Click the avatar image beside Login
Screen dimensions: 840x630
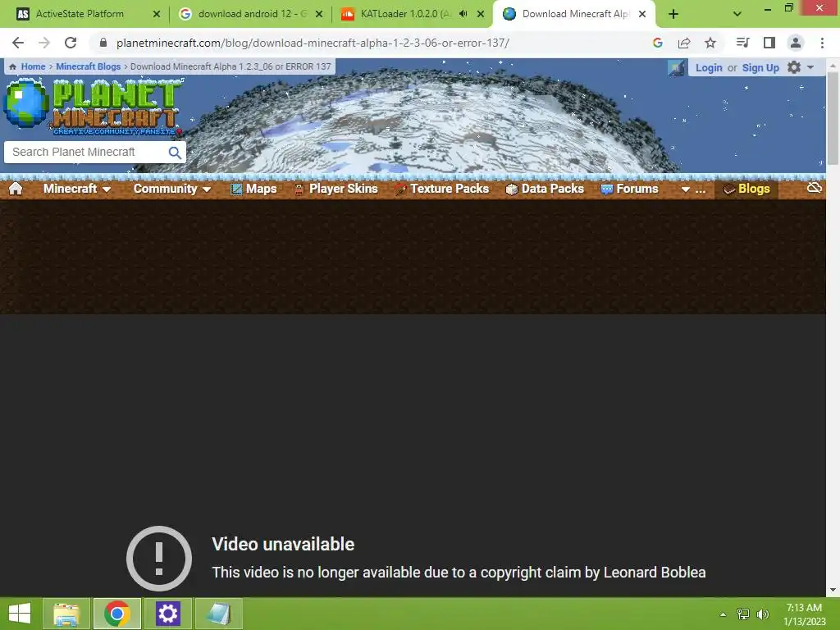(x=676, y=68)
